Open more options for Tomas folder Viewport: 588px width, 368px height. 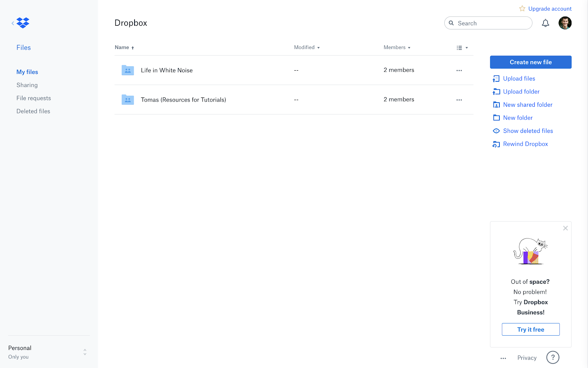pyautogui.click(x=459, y=100)
